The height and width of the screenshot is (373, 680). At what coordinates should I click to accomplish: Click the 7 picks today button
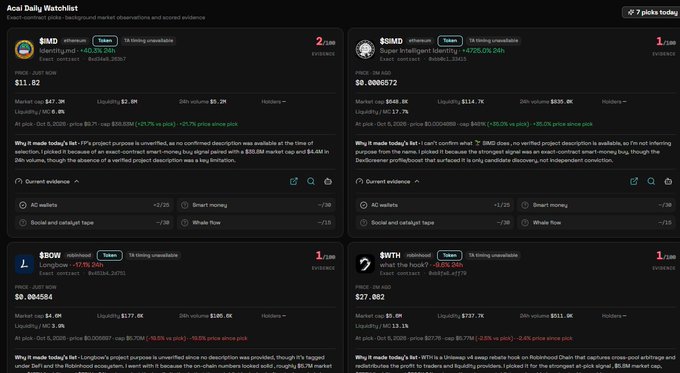(651, 12)
